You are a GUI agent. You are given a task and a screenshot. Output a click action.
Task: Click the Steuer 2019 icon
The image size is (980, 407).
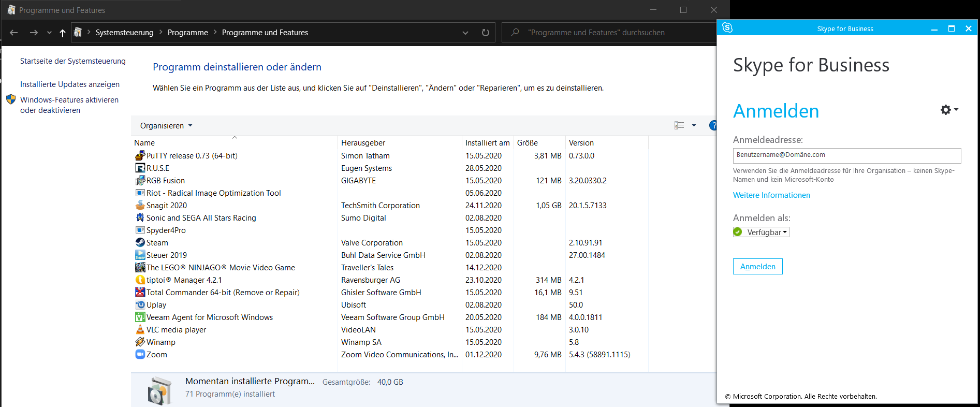(x=140, y=255)
